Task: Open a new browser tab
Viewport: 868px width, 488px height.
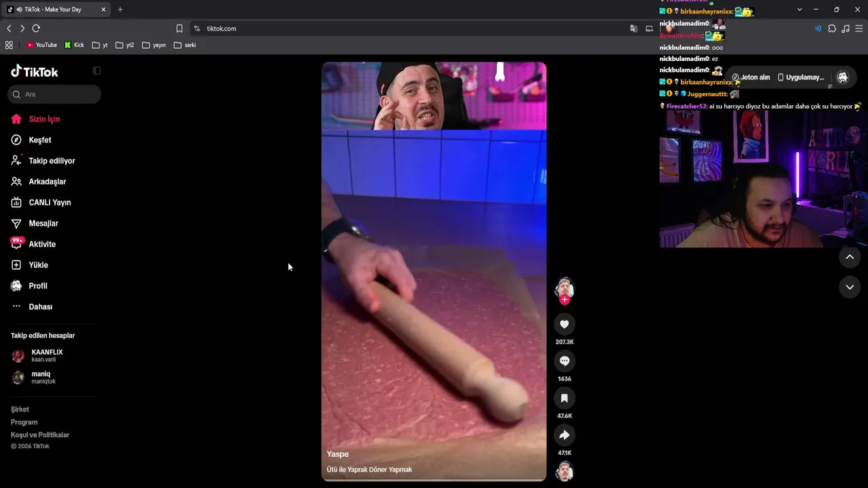Action: click(x=120, y=9)
